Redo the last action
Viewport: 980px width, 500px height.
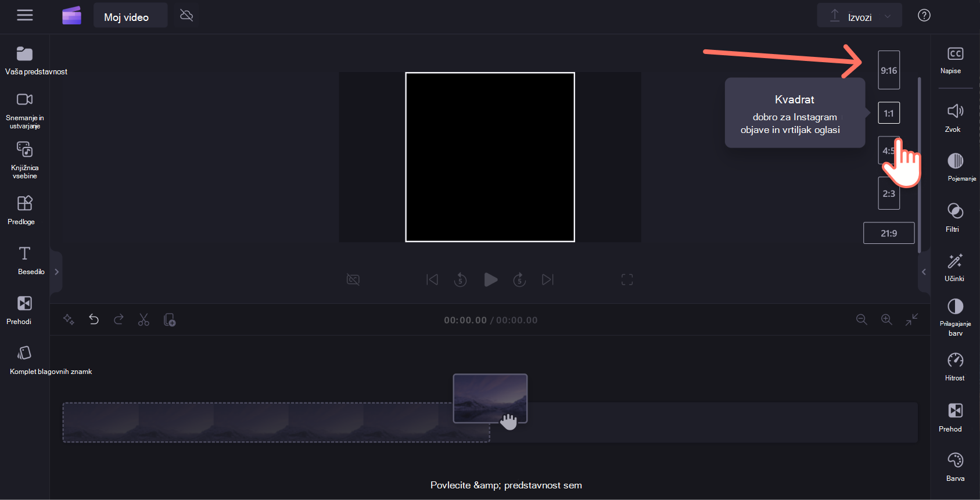pos(119,319)
